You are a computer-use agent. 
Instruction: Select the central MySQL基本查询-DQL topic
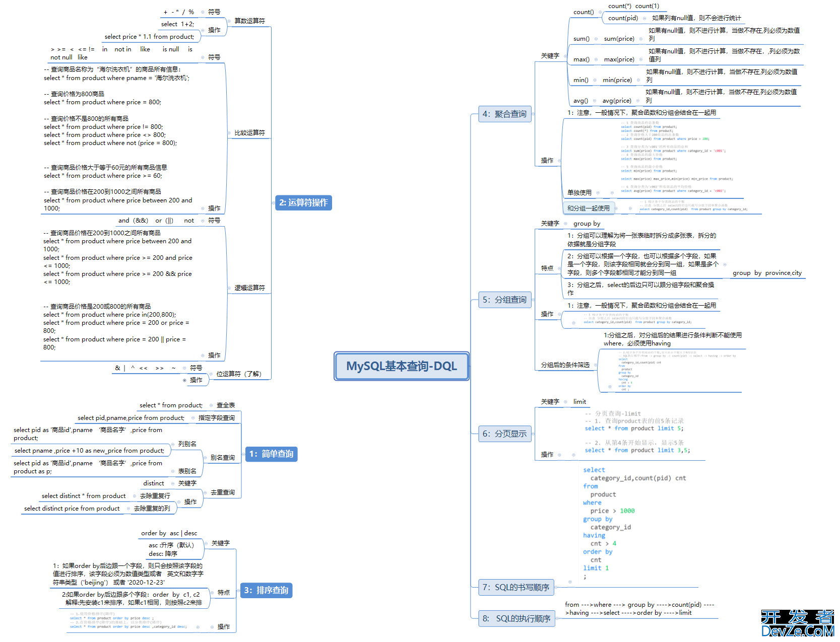pyautogui.click(x=402, y=366)
